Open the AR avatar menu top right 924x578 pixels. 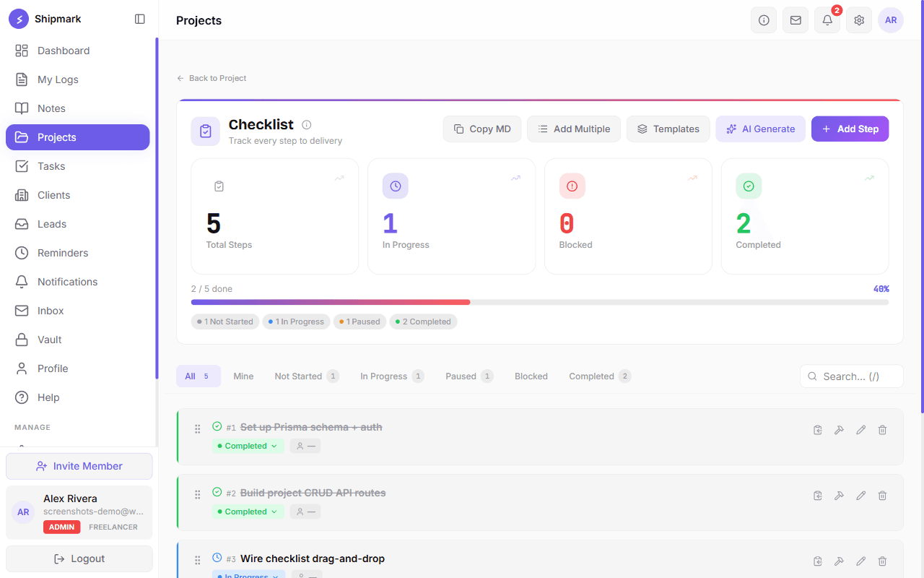[x=891, y=20]
